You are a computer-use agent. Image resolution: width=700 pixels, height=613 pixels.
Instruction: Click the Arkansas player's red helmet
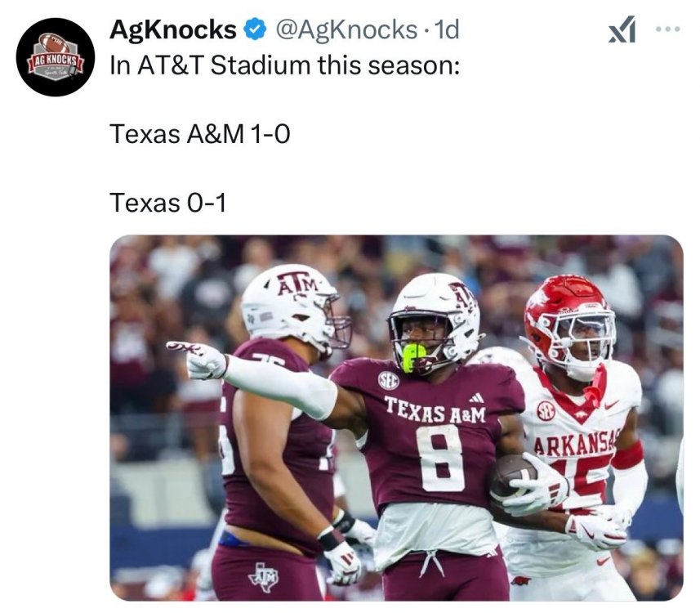(569, 313)
